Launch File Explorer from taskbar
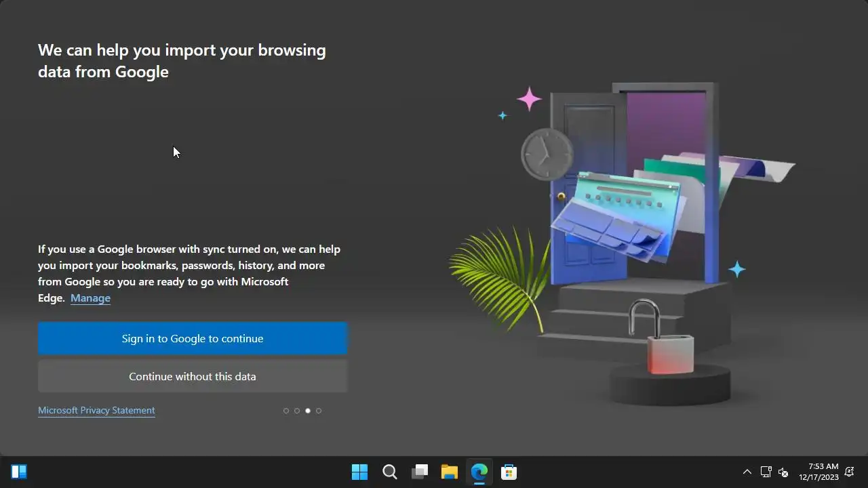Image resolution: width=868 pixels, height=488 pixels. click(450, 472)
